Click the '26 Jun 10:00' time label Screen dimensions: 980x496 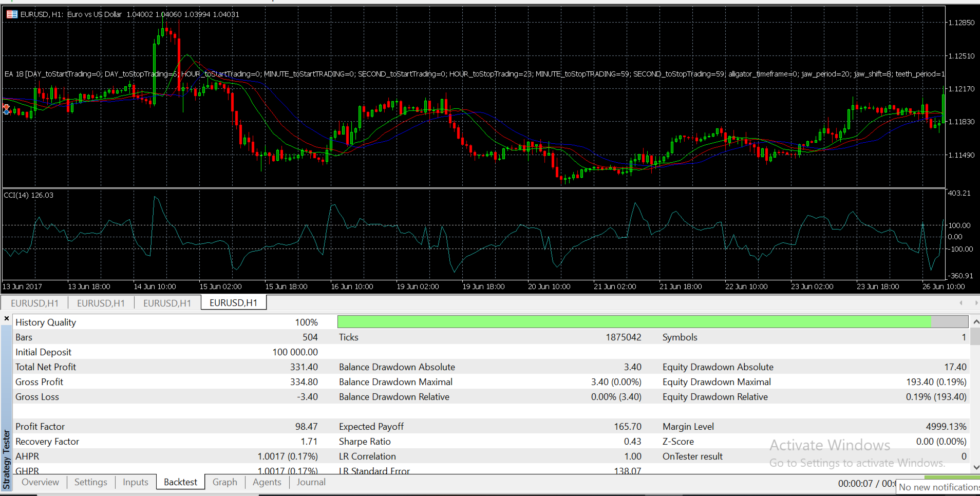pyautogui.click(x=944, y=287)
